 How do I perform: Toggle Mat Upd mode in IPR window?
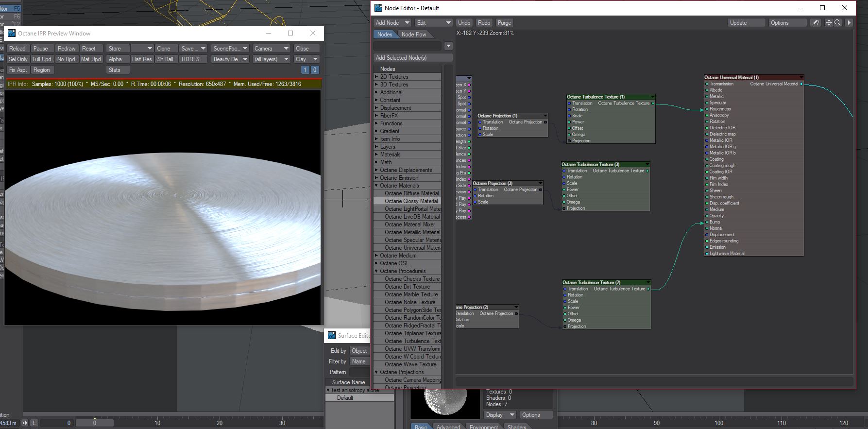click(x=91, y=59)
